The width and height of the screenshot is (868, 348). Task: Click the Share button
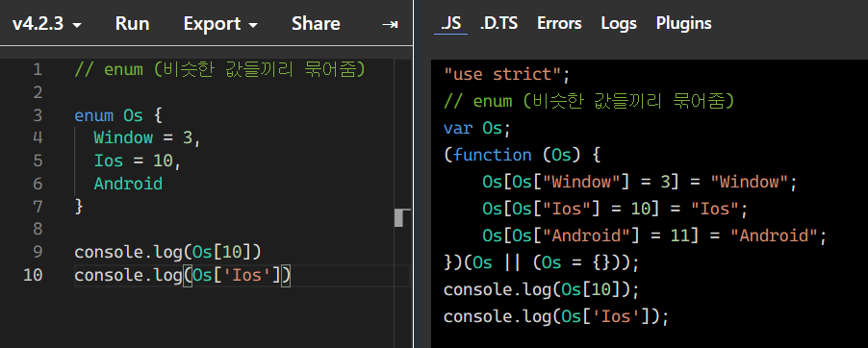click(x=316, y=24)
